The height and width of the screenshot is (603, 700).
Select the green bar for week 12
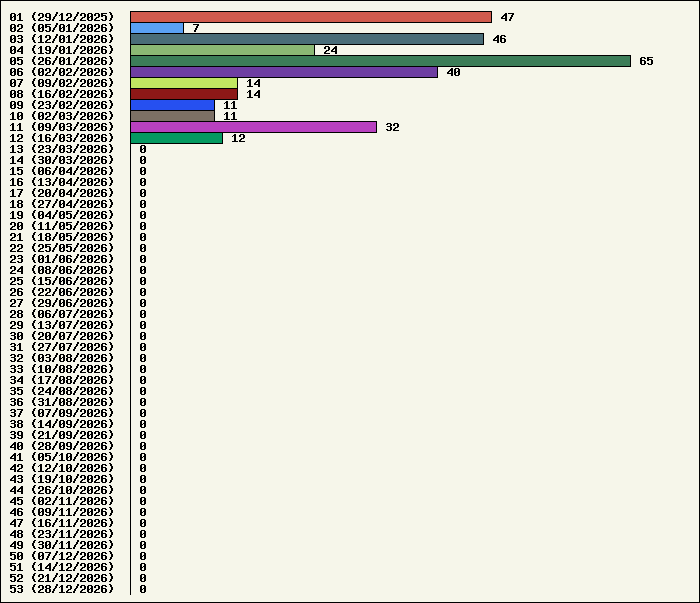pyautogui.click(x=176, y=138)
